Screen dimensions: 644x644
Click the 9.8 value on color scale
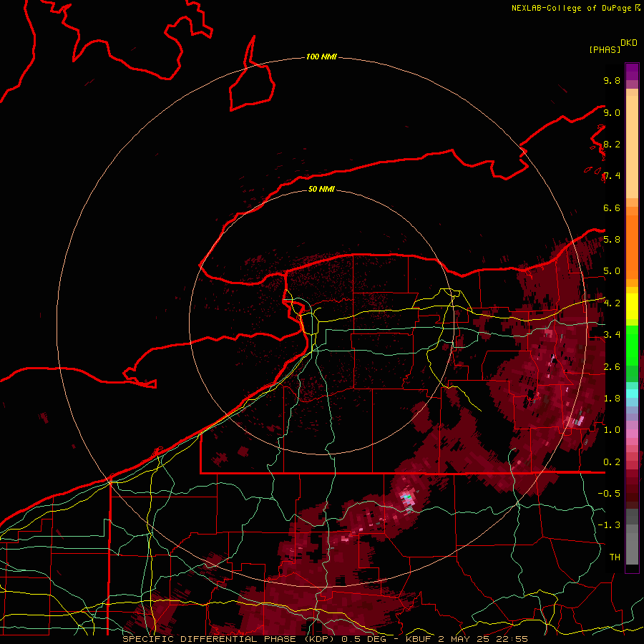coord(612,81)
